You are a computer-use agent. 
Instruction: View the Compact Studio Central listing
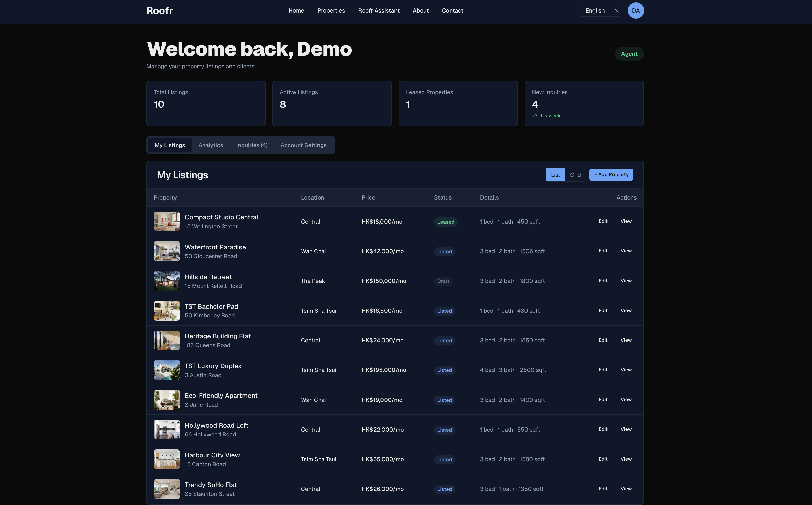coord(626,222)
